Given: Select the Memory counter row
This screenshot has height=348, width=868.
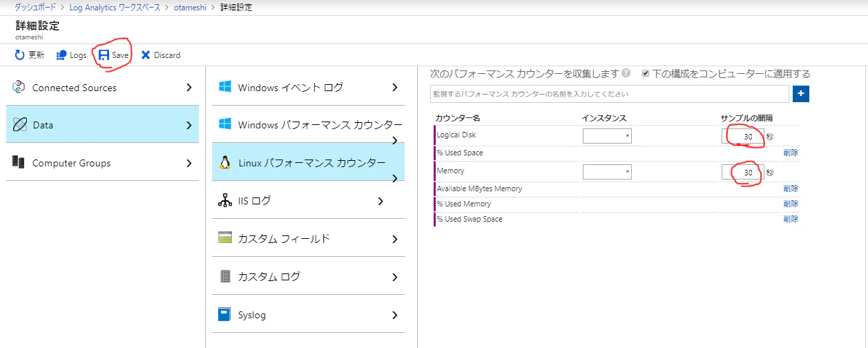Looking at the screenshot, I should coord(617,172).
